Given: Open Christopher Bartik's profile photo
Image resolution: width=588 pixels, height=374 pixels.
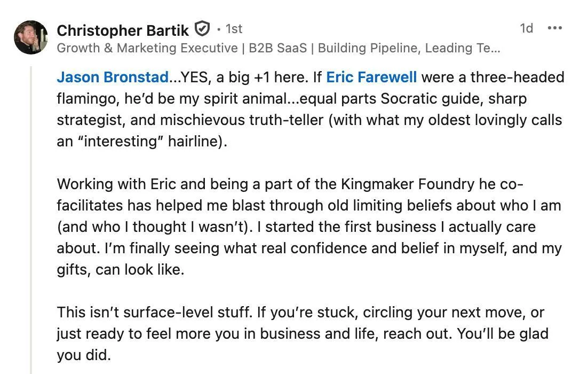Looking at the screenshot, I should click(31, 37).
